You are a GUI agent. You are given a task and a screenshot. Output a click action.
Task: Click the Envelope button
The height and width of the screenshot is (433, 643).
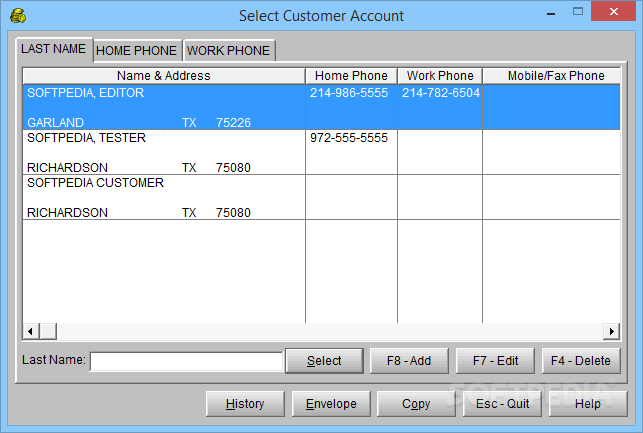(x=331, y=404)
